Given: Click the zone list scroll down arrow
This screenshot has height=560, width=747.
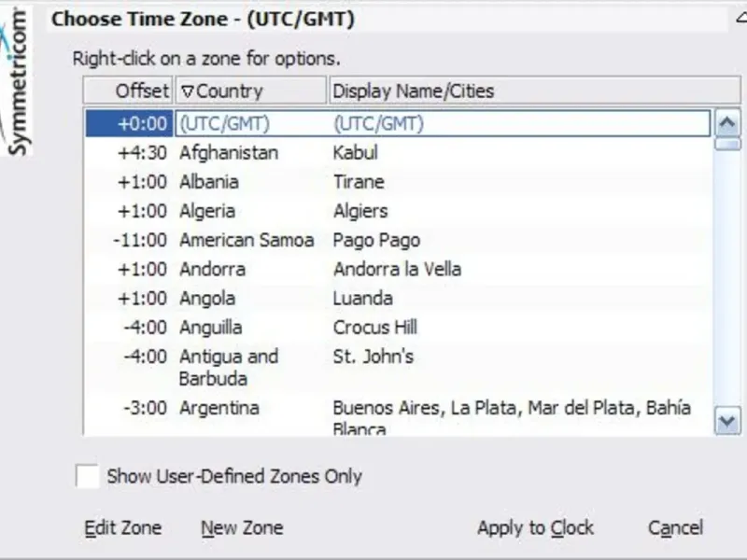Looking at the screenshot, I should 727,421.
